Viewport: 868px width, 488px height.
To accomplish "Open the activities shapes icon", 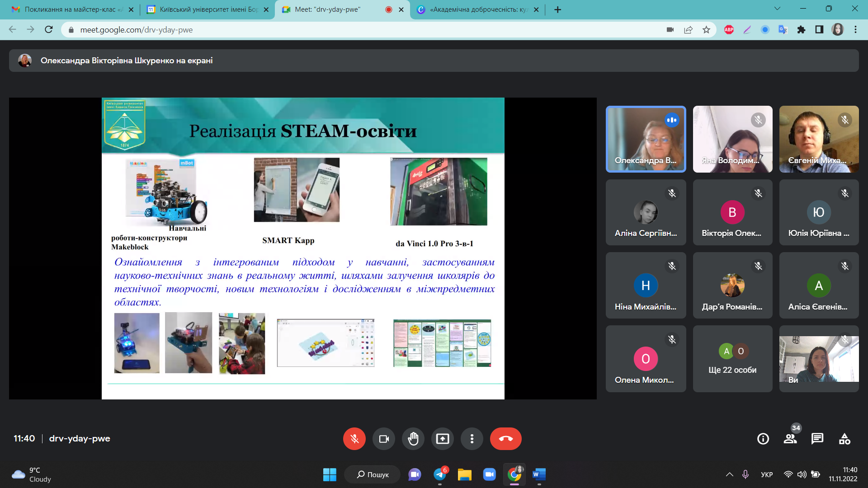I will 844,439.
